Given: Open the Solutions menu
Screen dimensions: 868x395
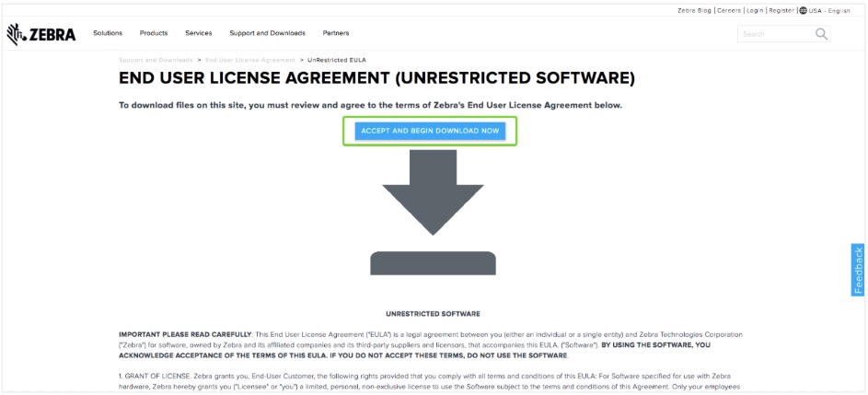Looking at the screenshot, I should [108, 33].
